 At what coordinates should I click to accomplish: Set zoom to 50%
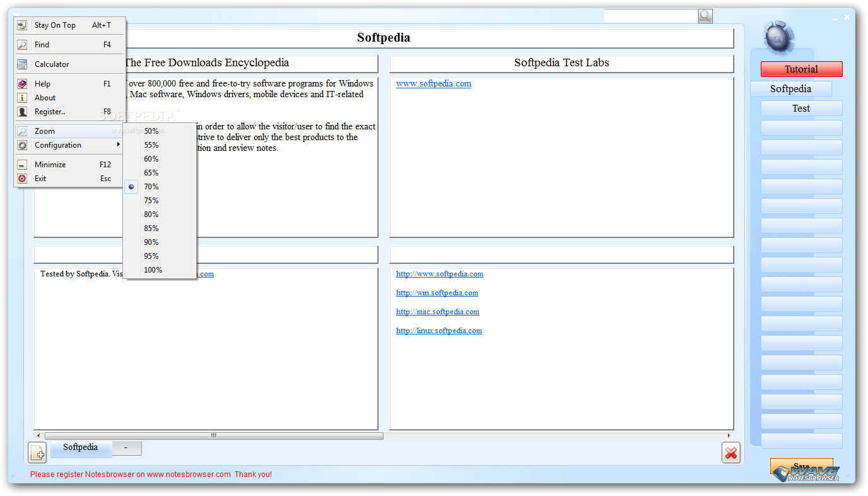coord(160,131)
